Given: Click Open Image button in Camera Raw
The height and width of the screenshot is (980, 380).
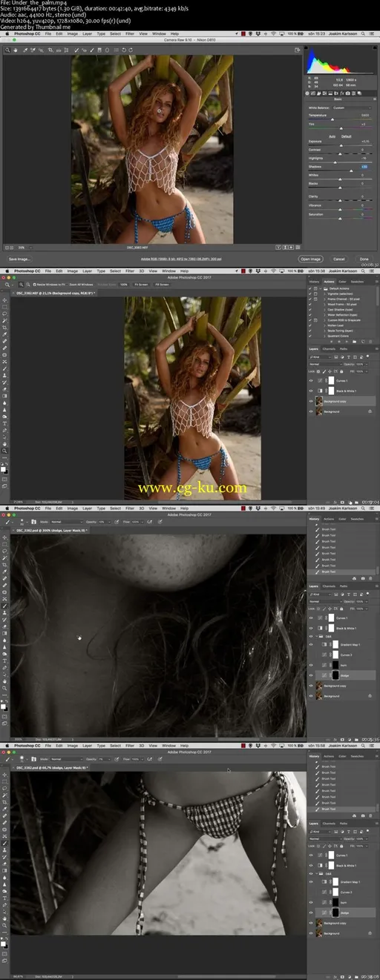Looking at the screenshot, I should (310, 259).
